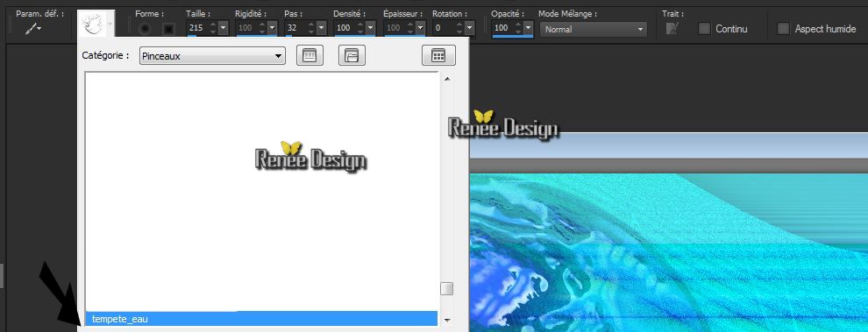This screenshot has height=332, width=868.
Task: Click the file locations folder icon
Action: click(352, 55)
